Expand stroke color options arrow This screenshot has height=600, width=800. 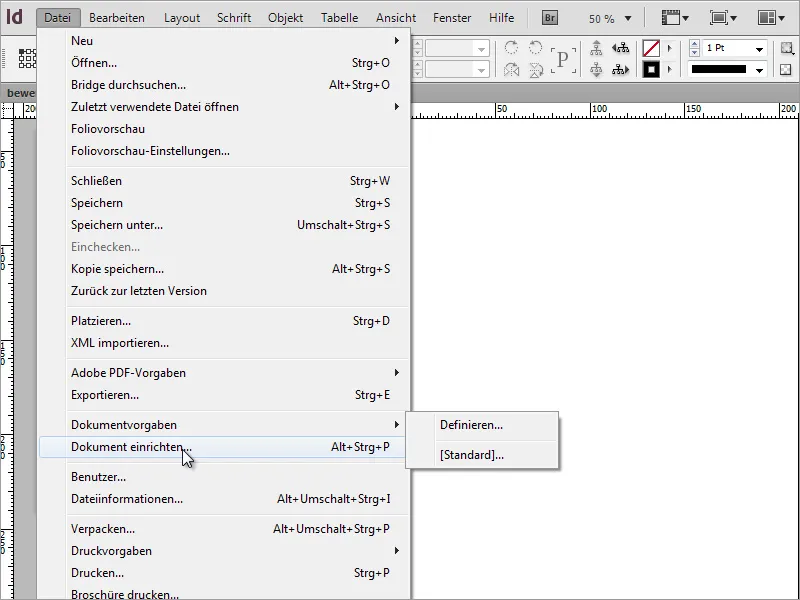[670, 69]
